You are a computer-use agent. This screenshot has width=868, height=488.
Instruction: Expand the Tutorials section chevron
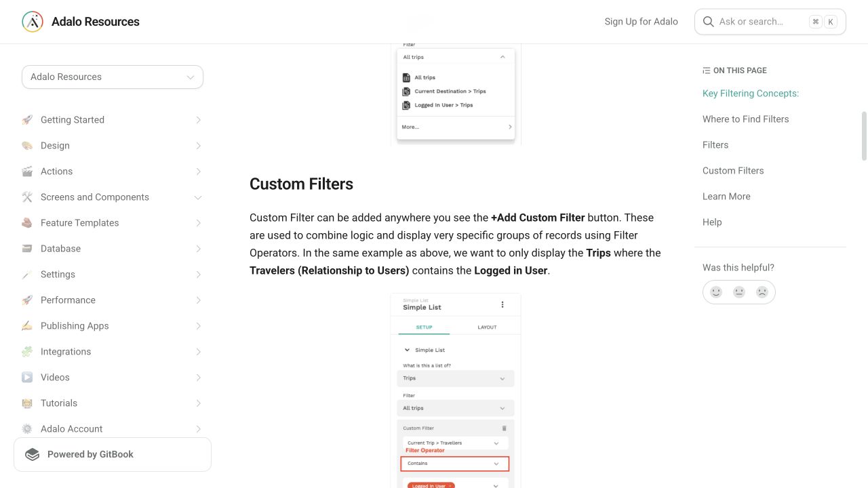point(198,403)
